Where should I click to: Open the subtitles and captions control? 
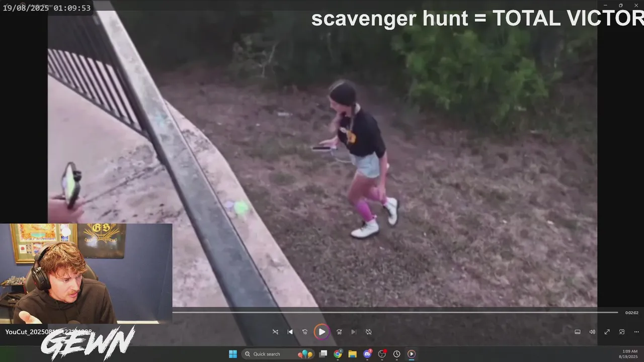(x=578, y=332)
